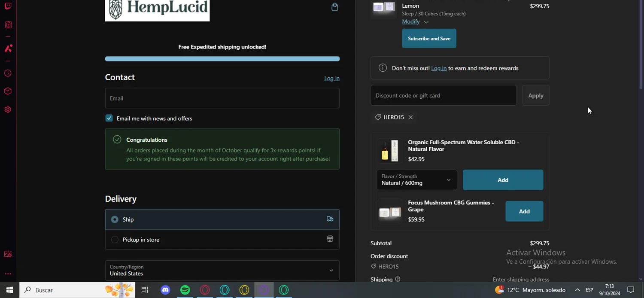The image size is (644, 298).
Task: Click Log in link next to Contact
Action: (x=332, y=78)
